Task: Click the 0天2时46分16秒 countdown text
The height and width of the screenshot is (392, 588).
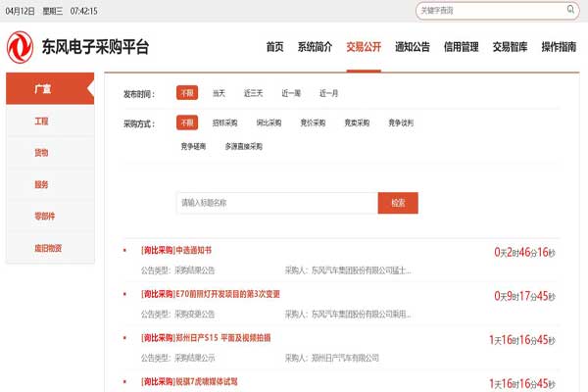Action: coord(524,253)
